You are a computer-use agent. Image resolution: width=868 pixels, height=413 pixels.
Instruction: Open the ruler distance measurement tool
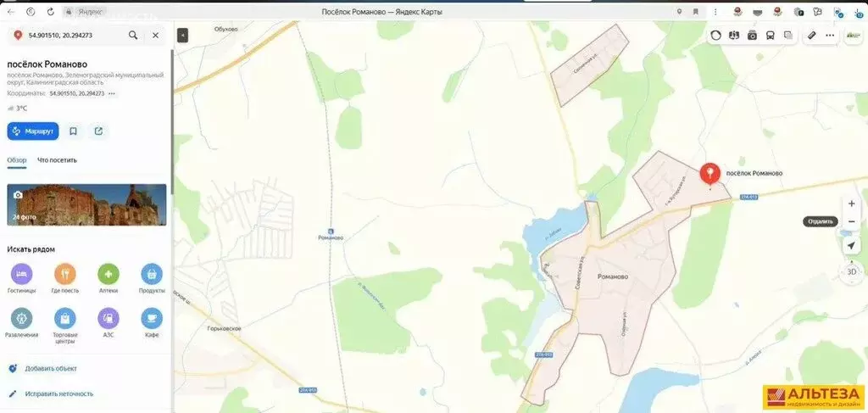click(811, 36)
